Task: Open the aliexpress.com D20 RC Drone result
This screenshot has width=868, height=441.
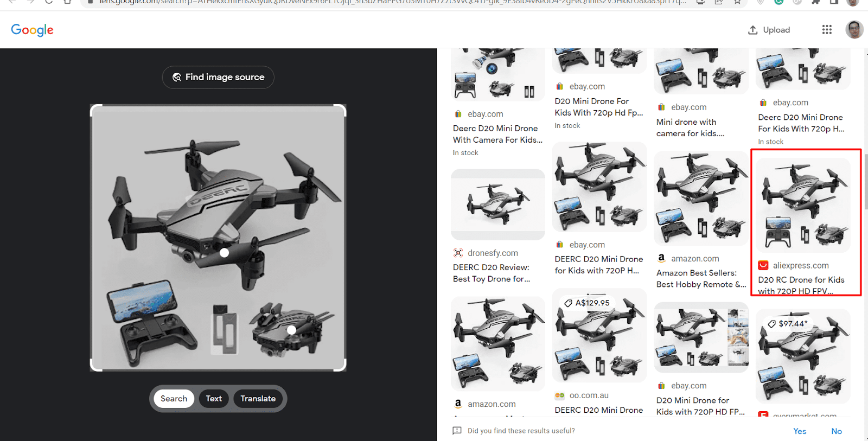Action: tap(806, 222)
